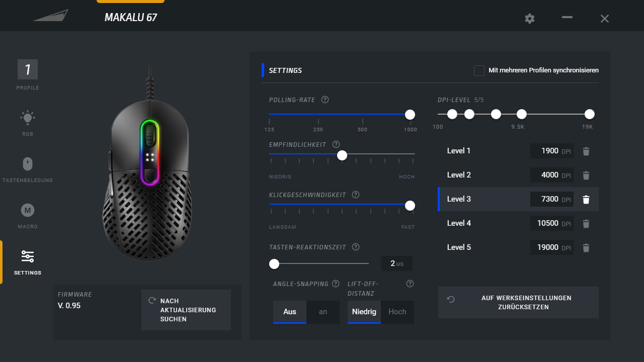The height and width of the screenshot is (362, 644).
Task: Click the Mountain logo in title bar
Action: 51,15
